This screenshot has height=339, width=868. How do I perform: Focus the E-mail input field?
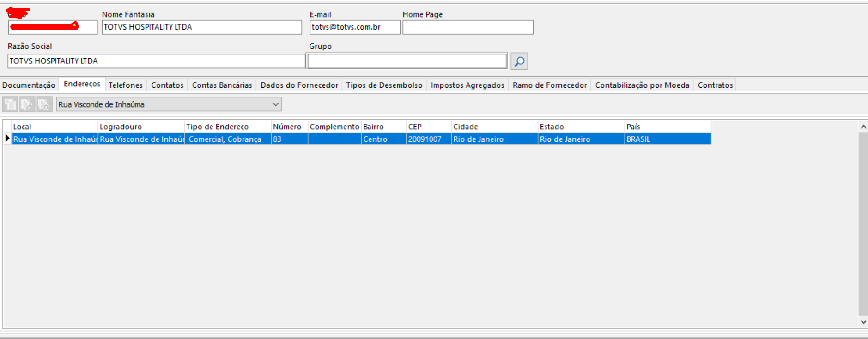tap(355, 27)
